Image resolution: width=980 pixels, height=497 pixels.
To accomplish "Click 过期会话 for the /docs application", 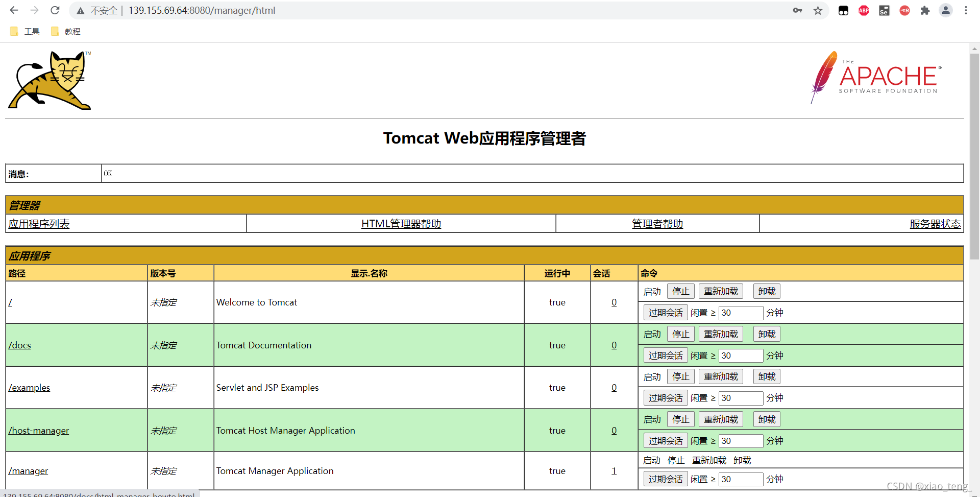I will pos(666,356).
